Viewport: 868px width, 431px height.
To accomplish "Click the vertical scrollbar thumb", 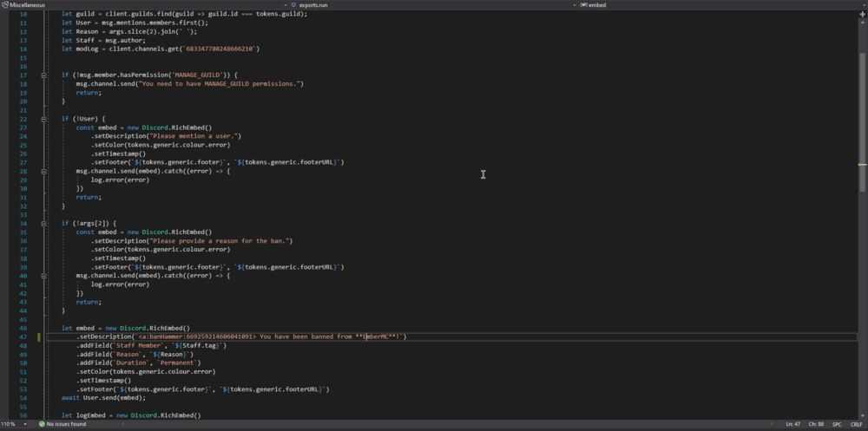I will [x=863, y=121].
